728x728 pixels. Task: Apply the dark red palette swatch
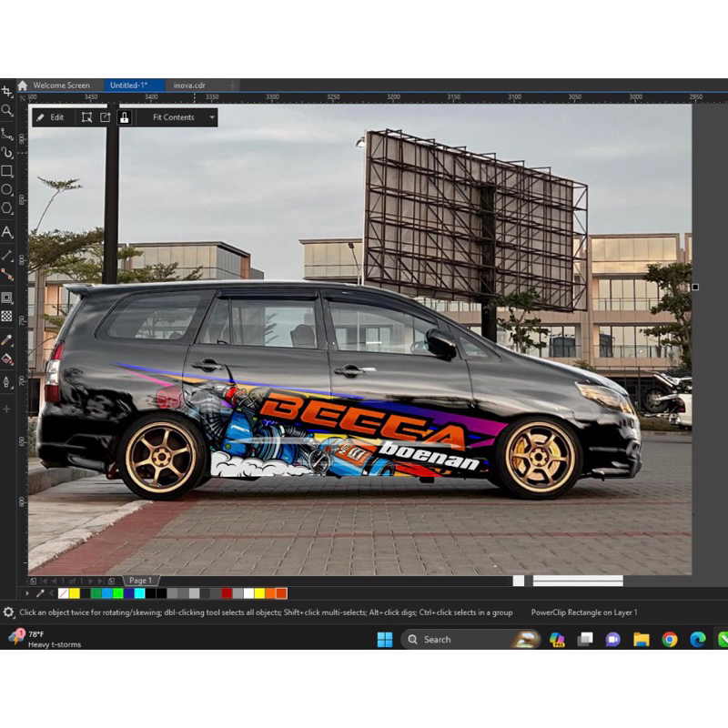tap(227, 593)
